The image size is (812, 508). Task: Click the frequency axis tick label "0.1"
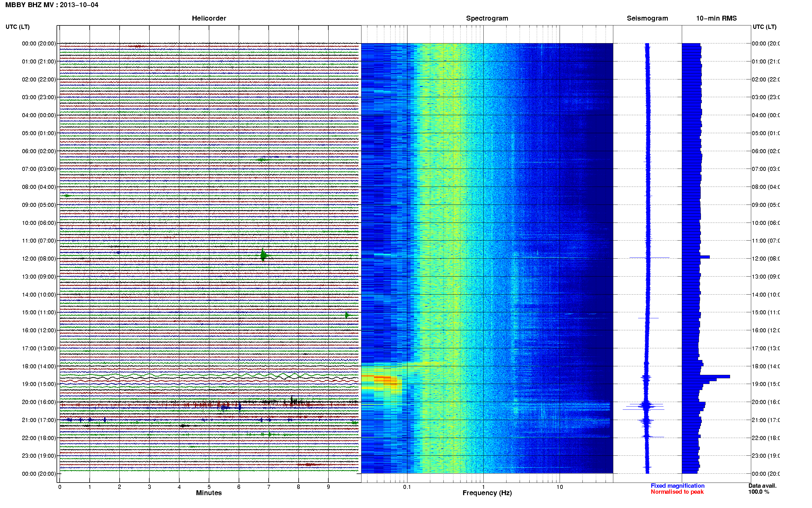(407, 487)
